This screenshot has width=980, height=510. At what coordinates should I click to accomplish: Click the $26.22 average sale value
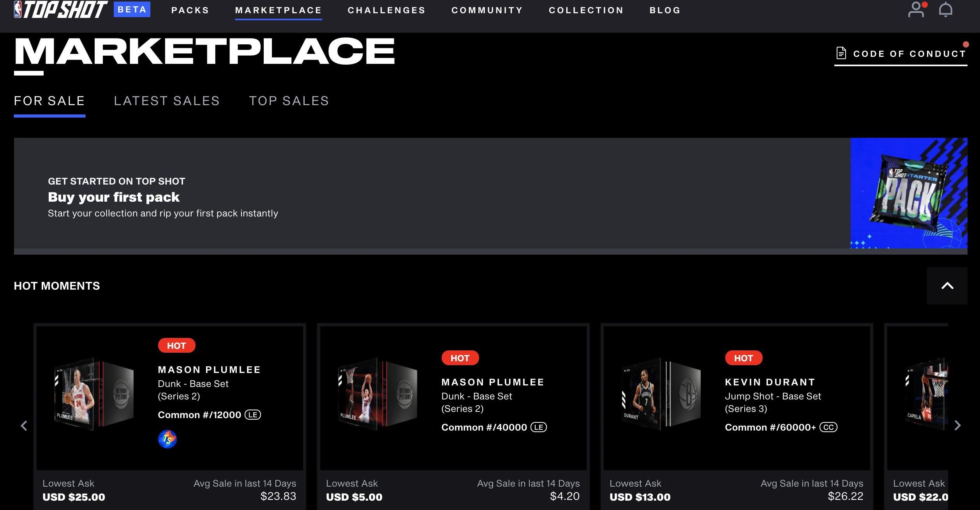(x=846, y=496)
